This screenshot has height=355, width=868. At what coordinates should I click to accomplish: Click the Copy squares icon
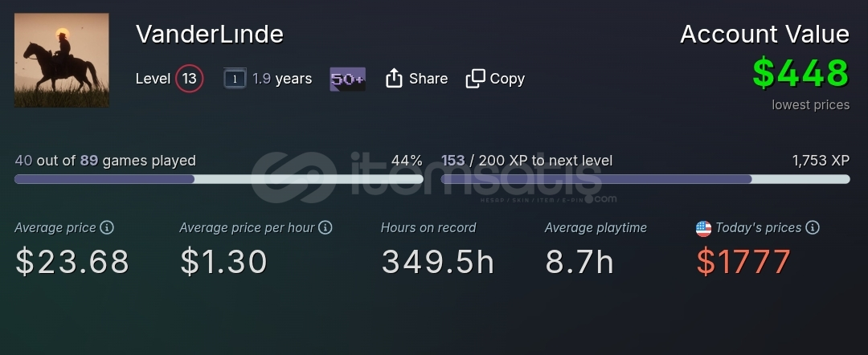click(x=475, y=79)
